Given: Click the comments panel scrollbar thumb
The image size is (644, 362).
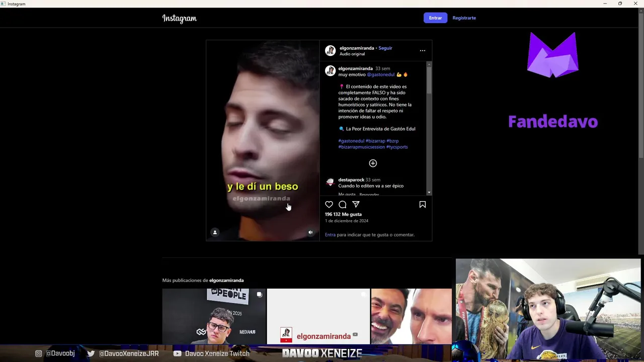Looking at the screenshot, I should coord(429,80).
